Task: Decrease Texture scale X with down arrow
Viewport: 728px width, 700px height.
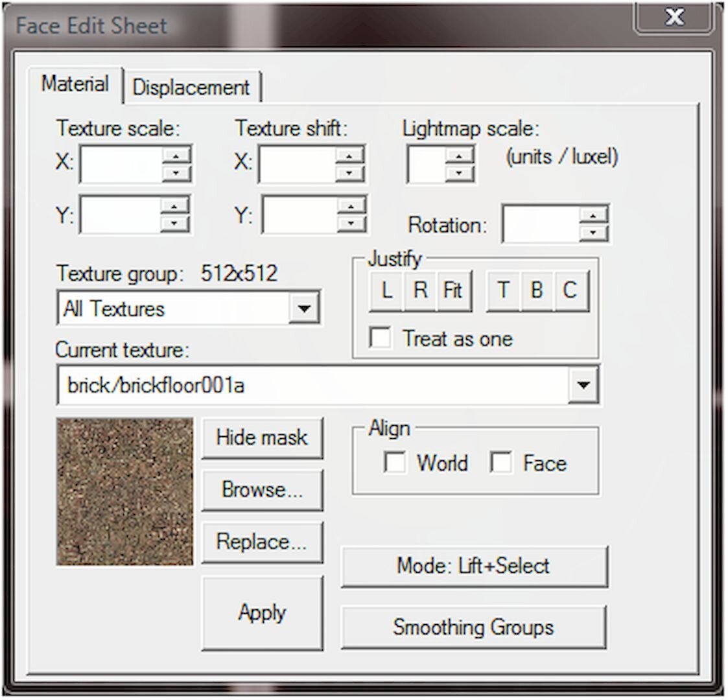Action: point(176,172)
